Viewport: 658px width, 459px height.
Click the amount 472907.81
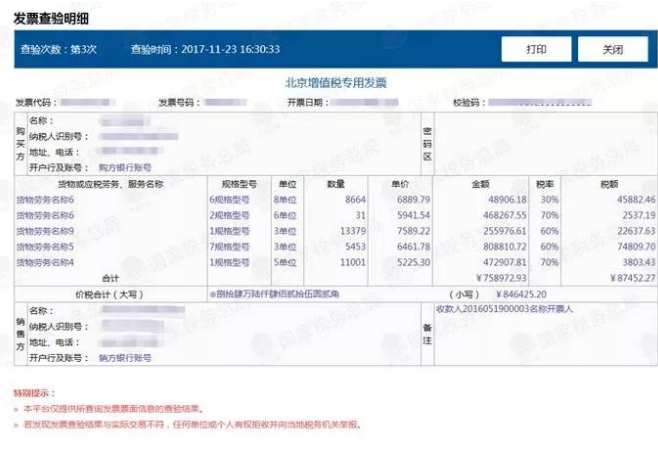point(505,263)
